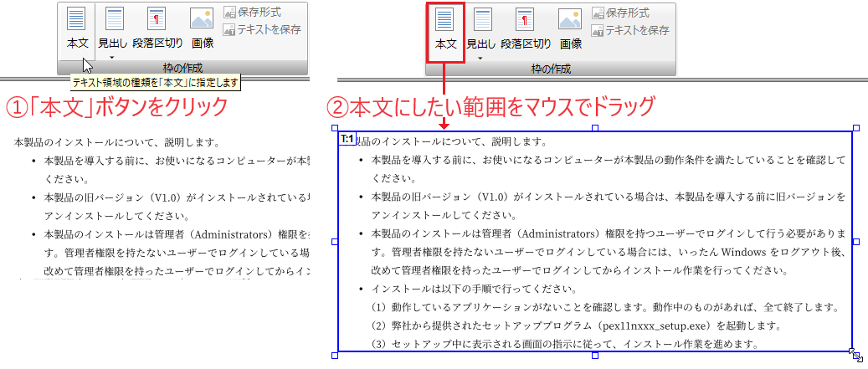Click the bottom-left handle of the blue frame
The width and height of the screenshot is (868, 369).
point(334,355)
